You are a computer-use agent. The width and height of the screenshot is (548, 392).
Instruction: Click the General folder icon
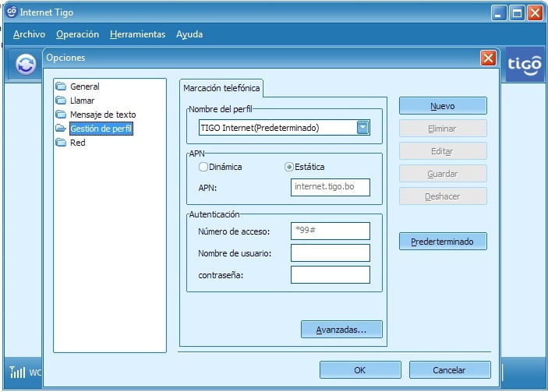pos(61,86)
